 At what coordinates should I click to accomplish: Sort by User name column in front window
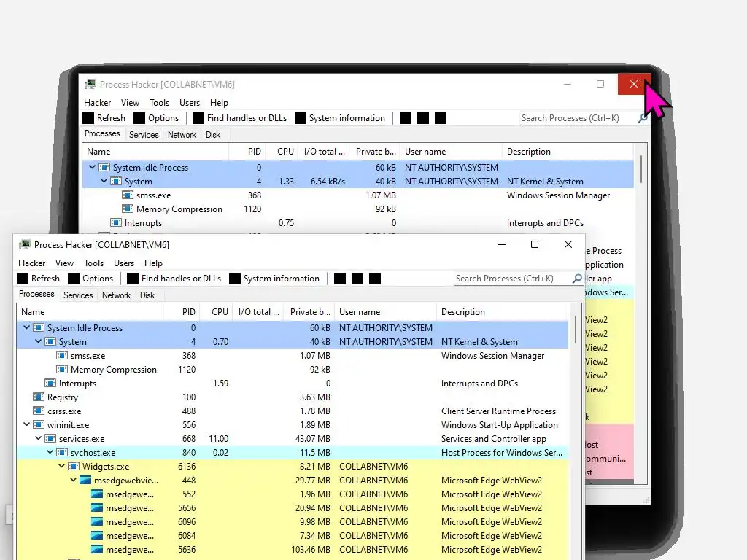[x=385, y=312]
